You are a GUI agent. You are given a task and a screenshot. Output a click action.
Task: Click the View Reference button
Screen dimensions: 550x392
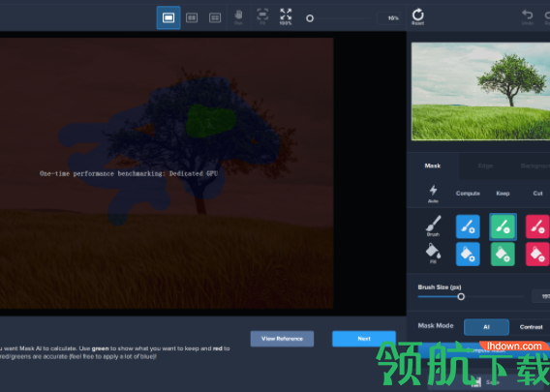coord(282,339)
